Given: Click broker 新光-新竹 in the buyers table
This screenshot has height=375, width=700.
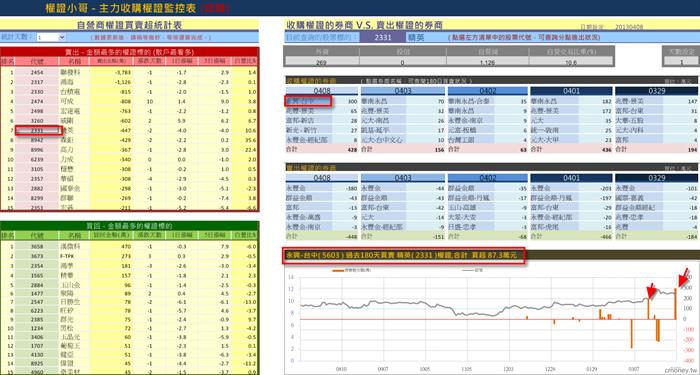Looking at the screenshot, I should [x=301, y=130].
